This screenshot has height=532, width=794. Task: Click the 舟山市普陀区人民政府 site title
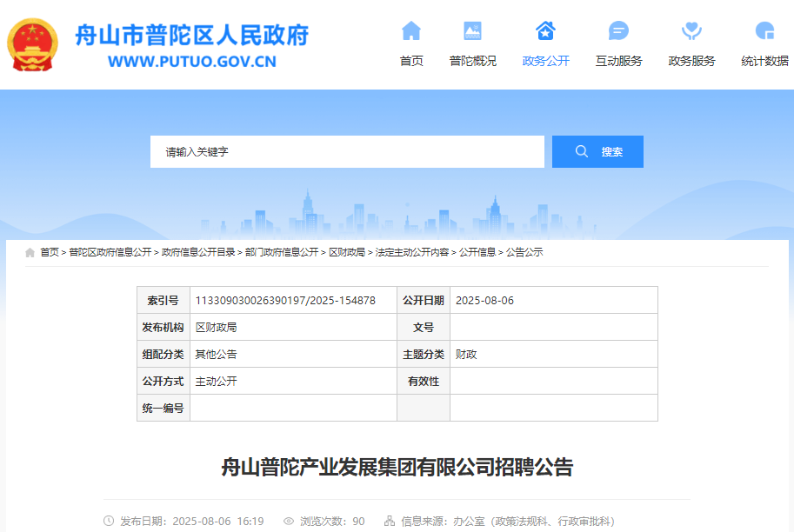tap(192, 36)
